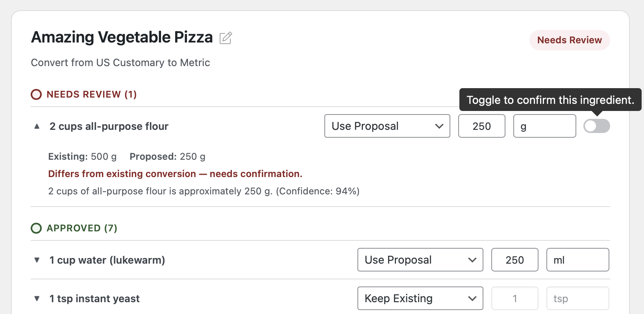The width and height of the screenshot is (644, 314).
Task: Click the flour unit field showing g
Action: tap(544, 126)
